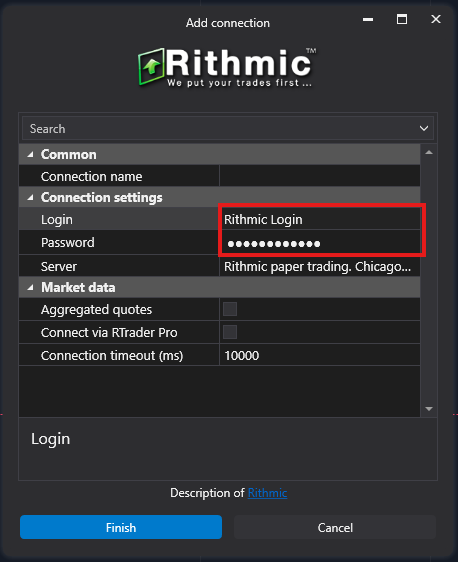Click the scrollbar down arrow
Image resolution: width=458 pixels, height=562 pixels.
429,409
